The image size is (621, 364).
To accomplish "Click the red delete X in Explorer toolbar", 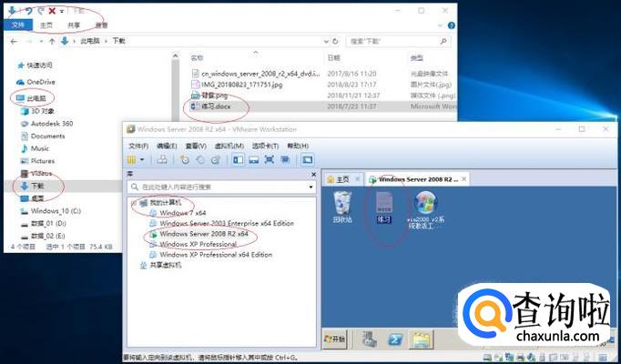I will point(52,11).
